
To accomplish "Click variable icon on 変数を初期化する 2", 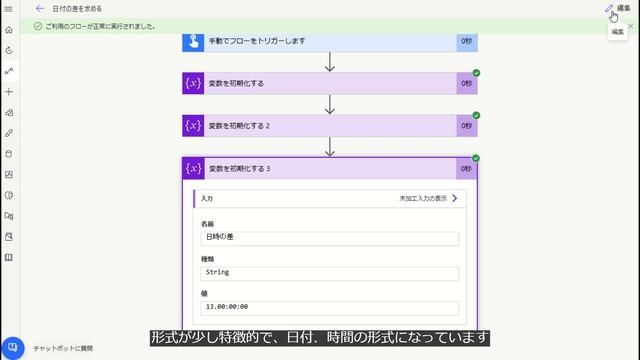I will pyautogui.click(x=193, y=126).
